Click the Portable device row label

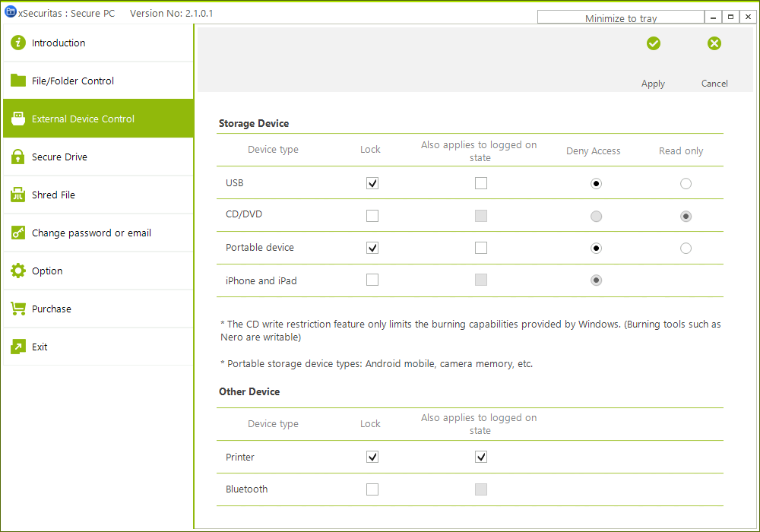click(x=260, y=248)
